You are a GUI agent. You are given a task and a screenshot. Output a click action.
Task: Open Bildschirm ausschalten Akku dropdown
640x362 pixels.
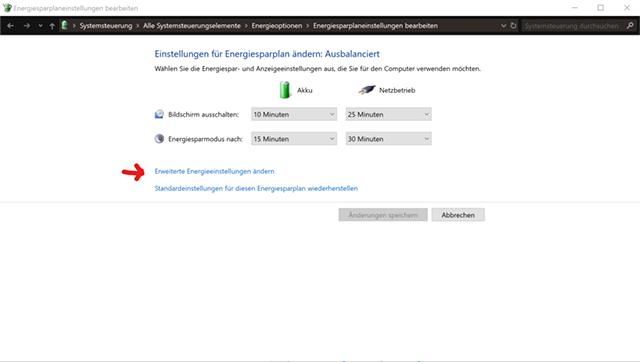click(x=294, y=114)
